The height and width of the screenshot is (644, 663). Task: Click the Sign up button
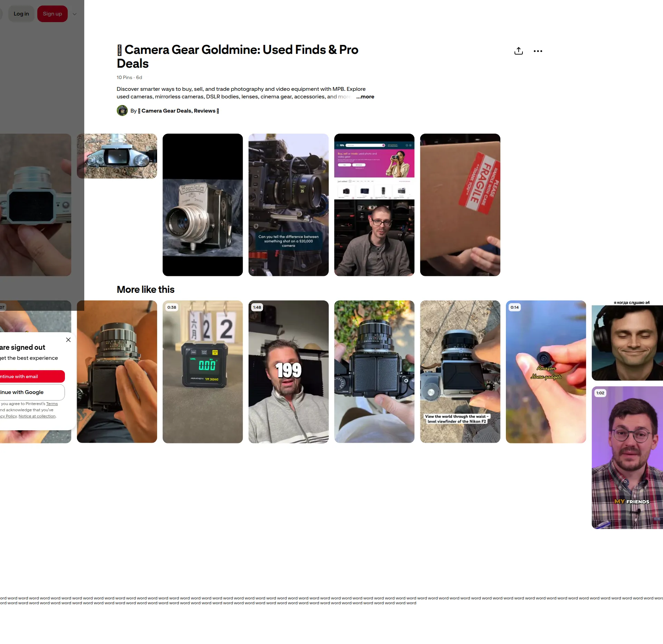click(52, 14)
